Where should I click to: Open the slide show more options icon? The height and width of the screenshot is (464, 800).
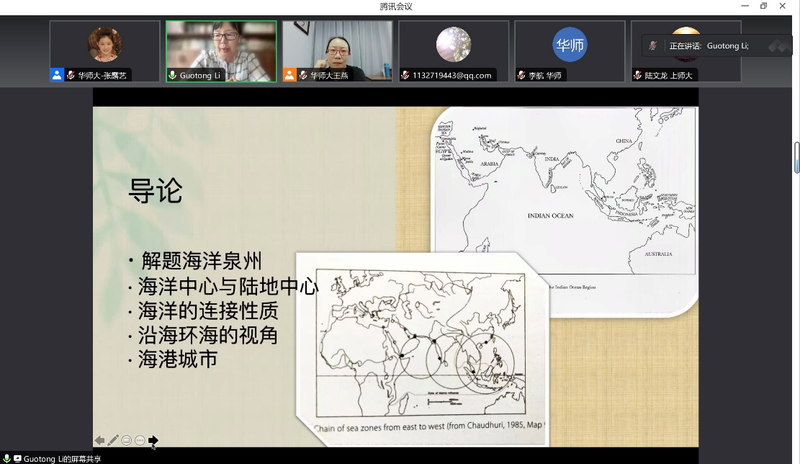click(x=140, y=440)
